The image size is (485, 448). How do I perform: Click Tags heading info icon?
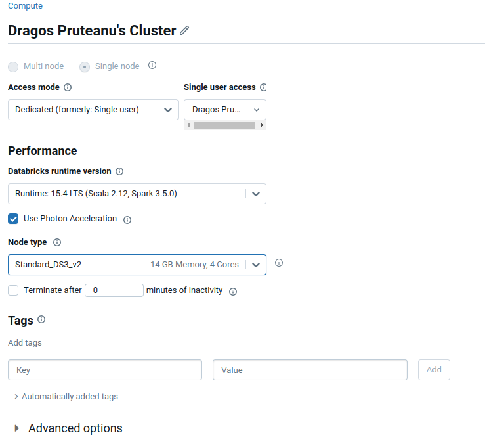[41, 320]
